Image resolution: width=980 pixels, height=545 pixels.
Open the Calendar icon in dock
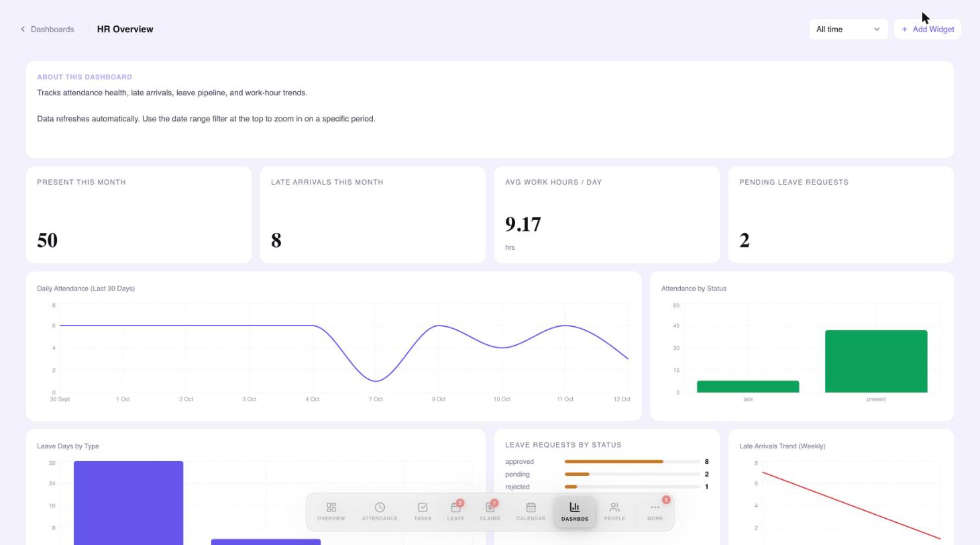point(531,511)
